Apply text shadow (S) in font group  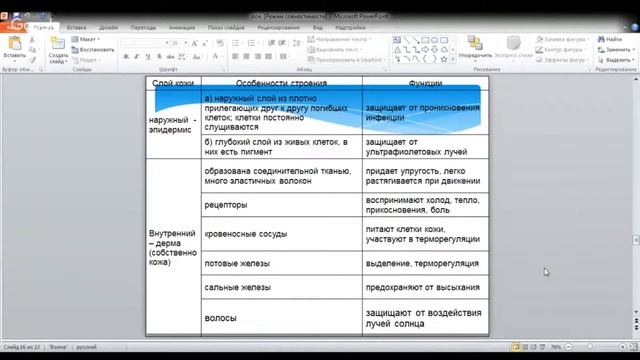pyautogui.click(x=159, y=57)
